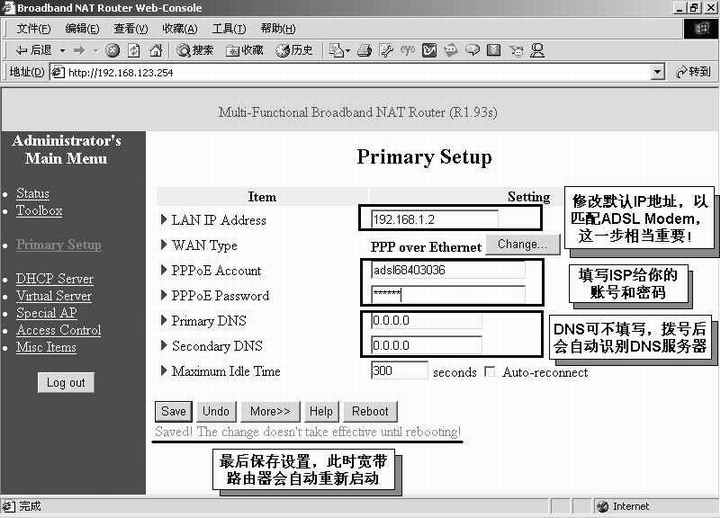The width and height of the screenshot is (720, 518).
Task: Click the book-shaped toolbar icon
Action: tap(494, 50)
